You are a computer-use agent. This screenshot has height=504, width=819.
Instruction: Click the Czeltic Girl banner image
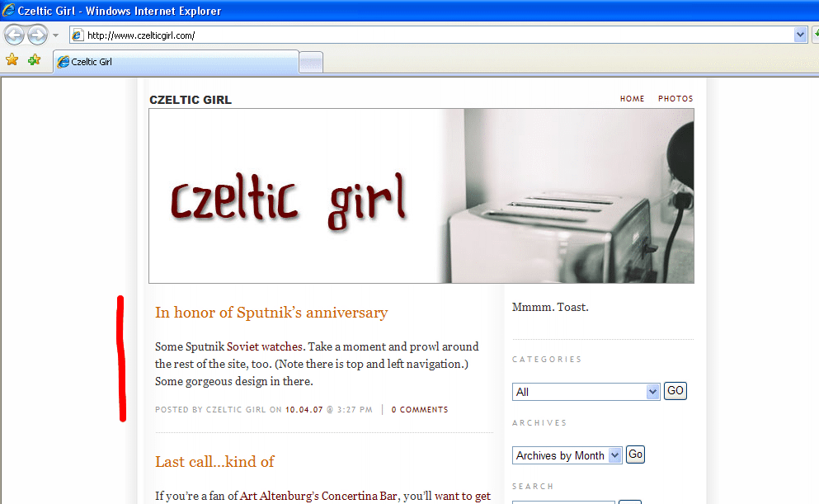(421, 196)
